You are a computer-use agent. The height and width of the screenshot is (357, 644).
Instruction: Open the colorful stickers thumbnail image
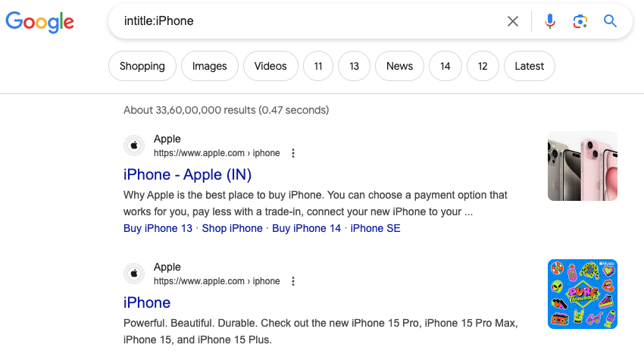[582, 294]
